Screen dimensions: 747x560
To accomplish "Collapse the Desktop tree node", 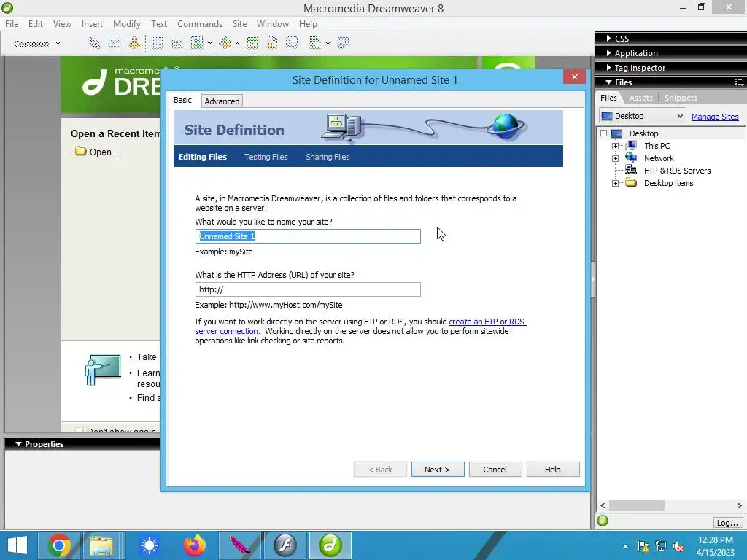I will pyautogui.click(x=603, y=133).
